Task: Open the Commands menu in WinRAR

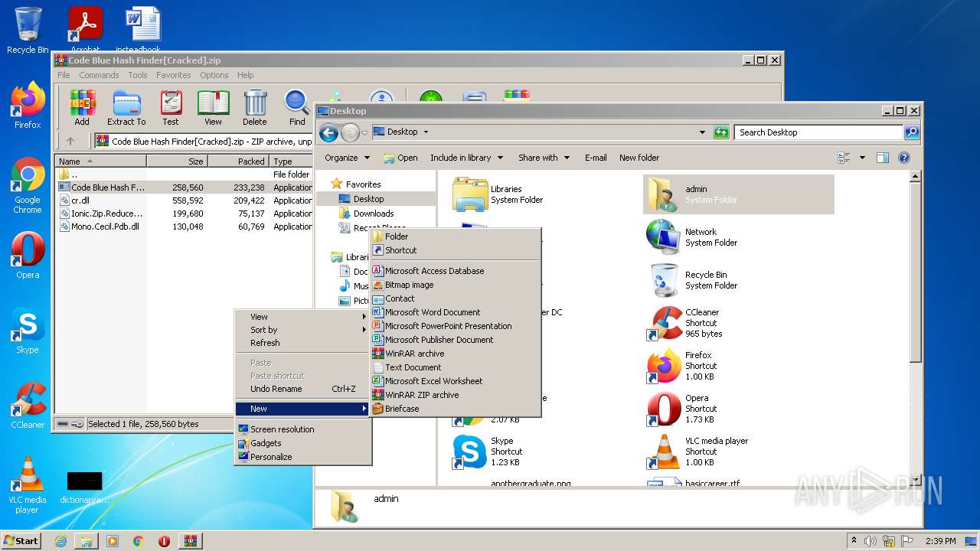Action: click(99, 75)
